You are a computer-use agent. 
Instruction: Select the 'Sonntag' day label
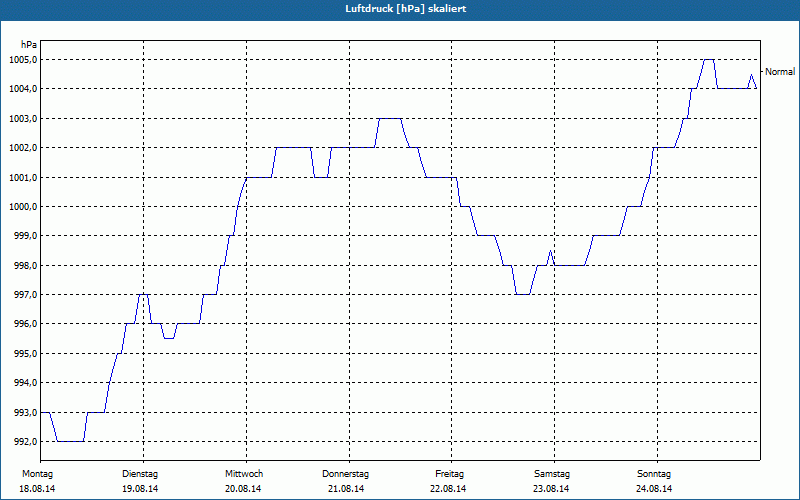point(654,474)
